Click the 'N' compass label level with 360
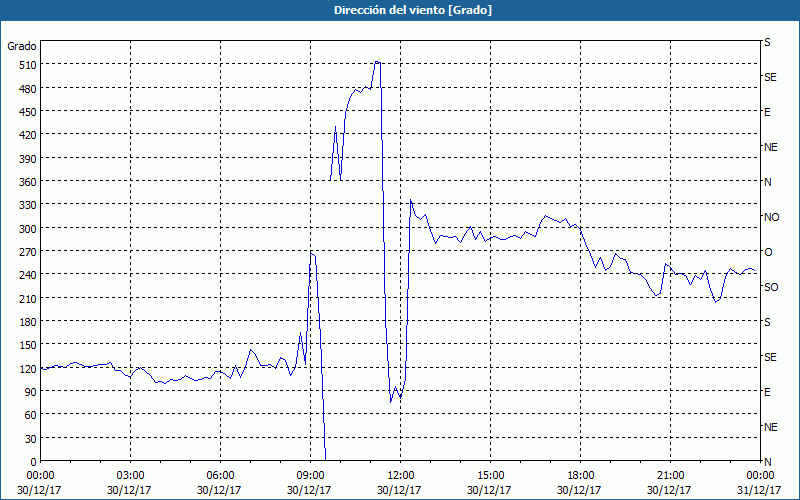 [x=767, y=182]
